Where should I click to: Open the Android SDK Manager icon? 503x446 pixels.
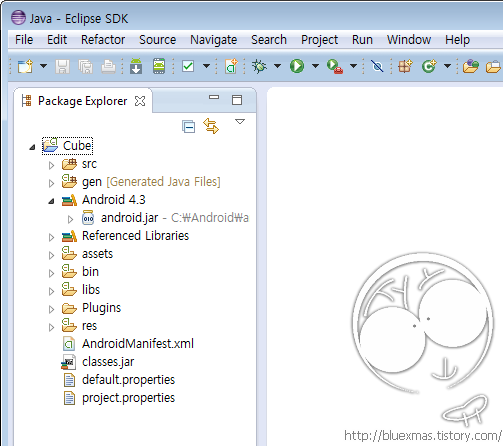[x=136, y=66]
